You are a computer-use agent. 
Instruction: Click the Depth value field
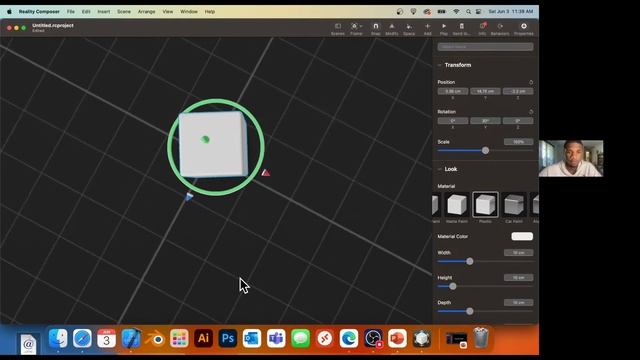tap(518, 302)
